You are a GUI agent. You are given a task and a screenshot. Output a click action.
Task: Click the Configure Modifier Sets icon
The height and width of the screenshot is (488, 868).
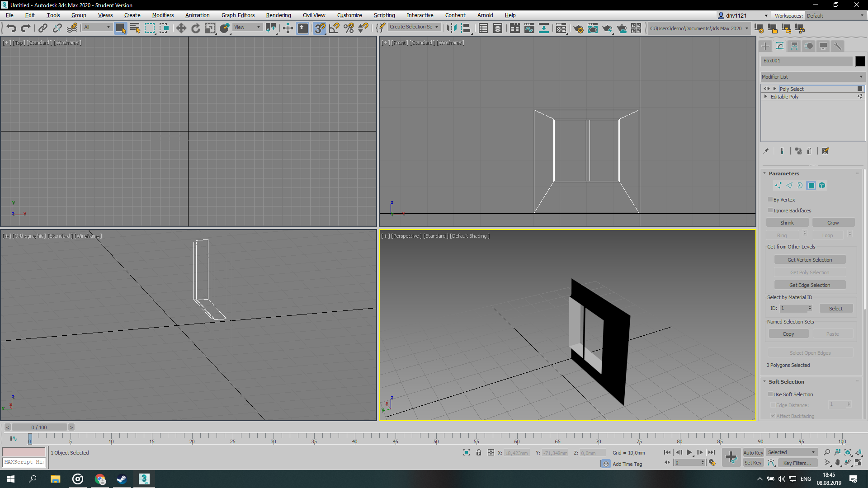[826, 151]
